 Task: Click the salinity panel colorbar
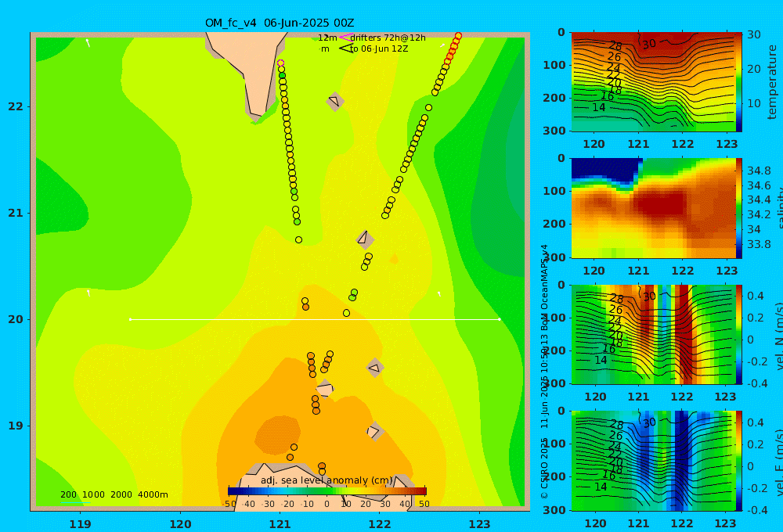click(x=739, y=209)
